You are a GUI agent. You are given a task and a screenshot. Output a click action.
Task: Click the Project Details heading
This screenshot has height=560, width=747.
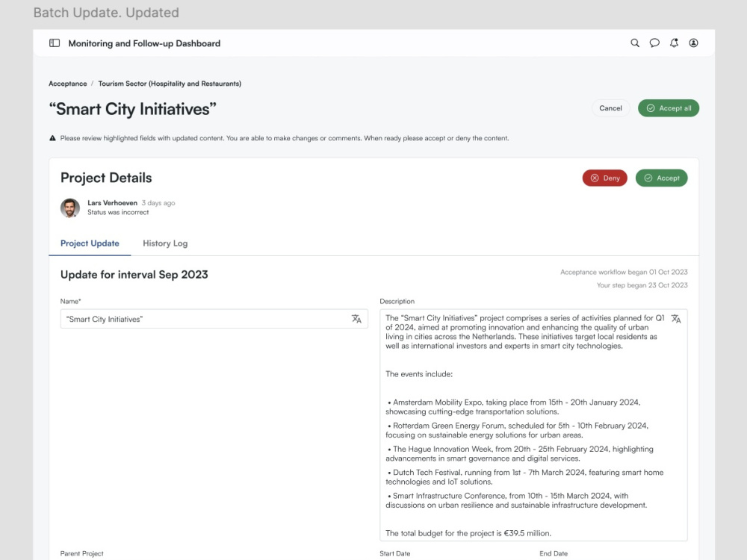[106, 178]
